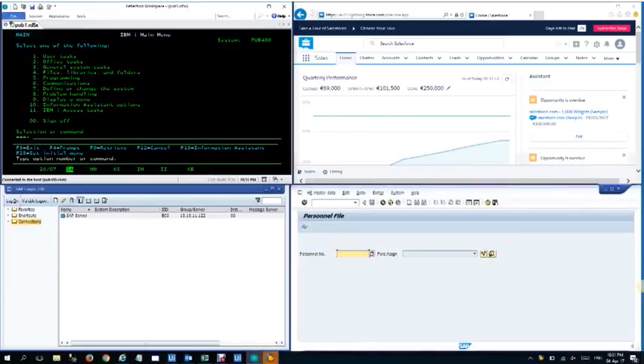Click the Variable Logon button
The width and height of the screenshot is (644, 364).
(x=35, y=201)
